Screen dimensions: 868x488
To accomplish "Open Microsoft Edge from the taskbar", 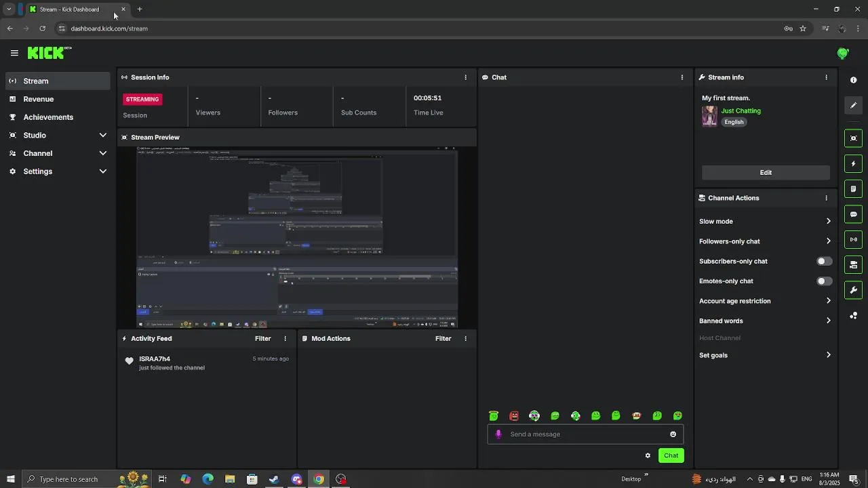I will (x=208, y=479).
